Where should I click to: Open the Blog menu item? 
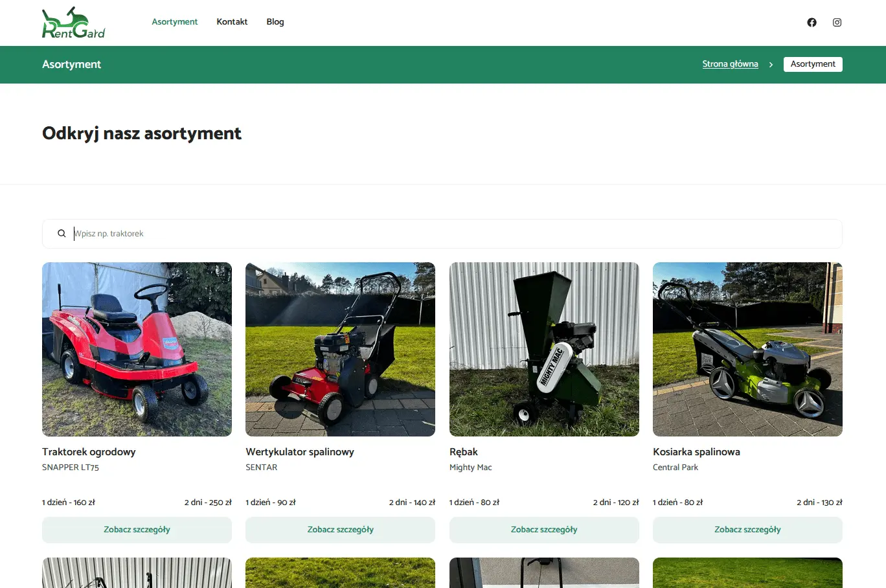click(x=275, y=22)
